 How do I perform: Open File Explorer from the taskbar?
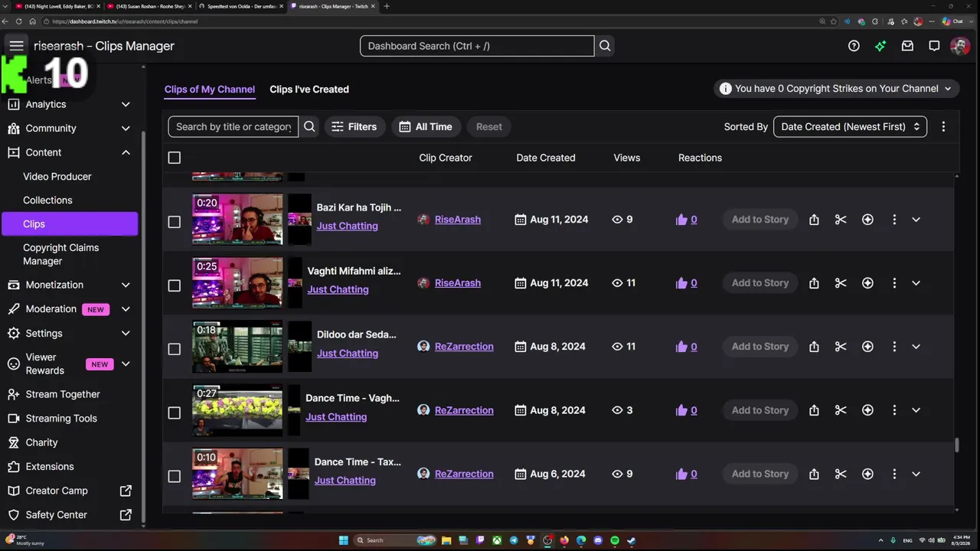(x=446, y=540)
